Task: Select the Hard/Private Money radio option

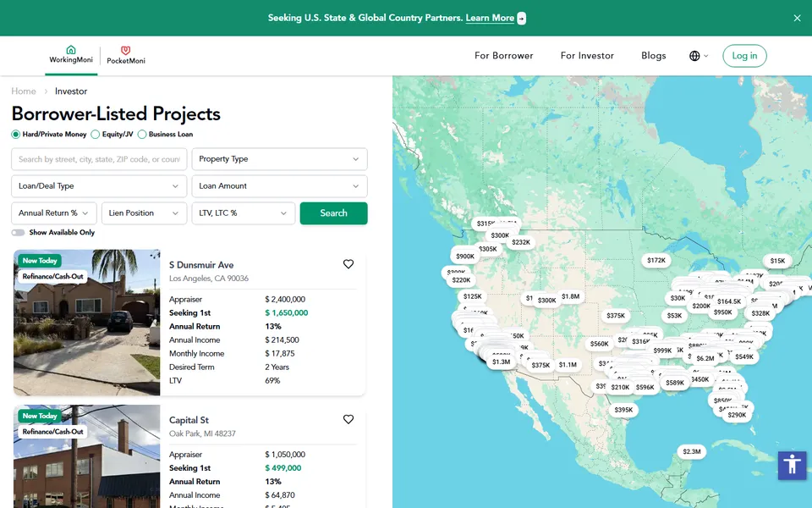Action: point(15,135)
